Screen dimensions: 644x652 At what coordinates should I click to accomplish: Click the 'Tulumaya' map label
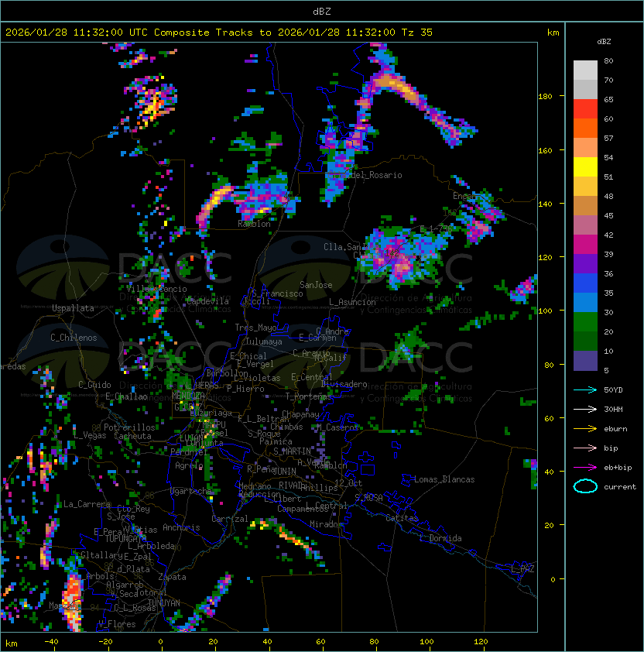(264, 341)
